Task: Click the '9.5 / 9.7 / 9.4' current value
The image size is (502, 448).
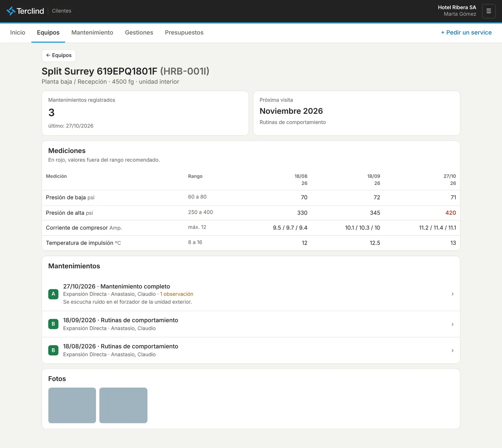Action: 290,228
